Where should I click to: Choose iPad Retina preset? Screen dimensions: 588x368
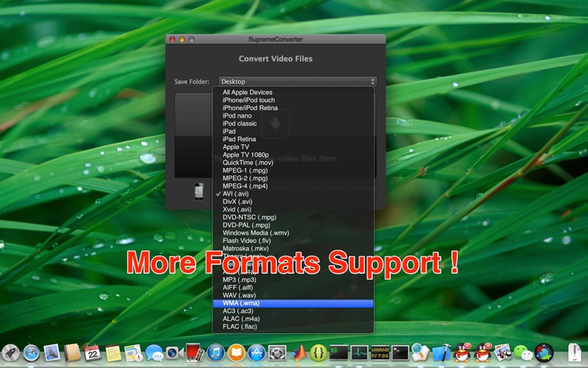pyautogui.click(x=293, y=139)
